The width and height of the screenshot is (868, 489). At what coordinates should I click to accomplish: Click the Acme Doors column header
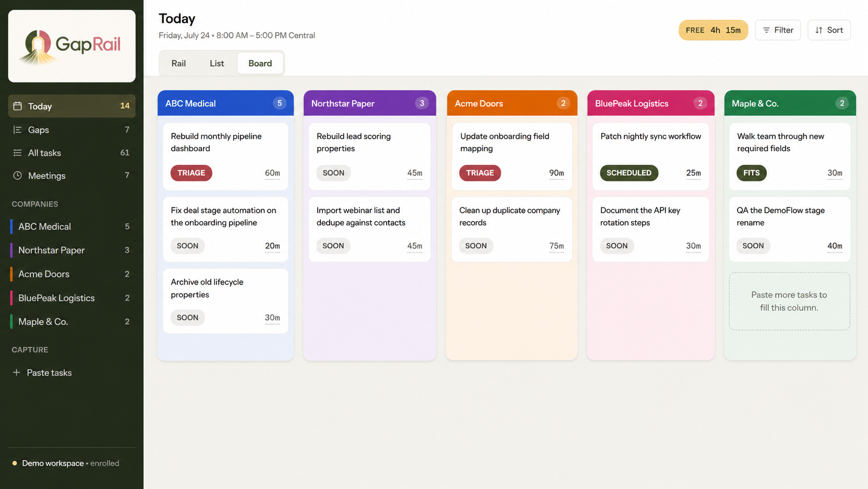512,103
